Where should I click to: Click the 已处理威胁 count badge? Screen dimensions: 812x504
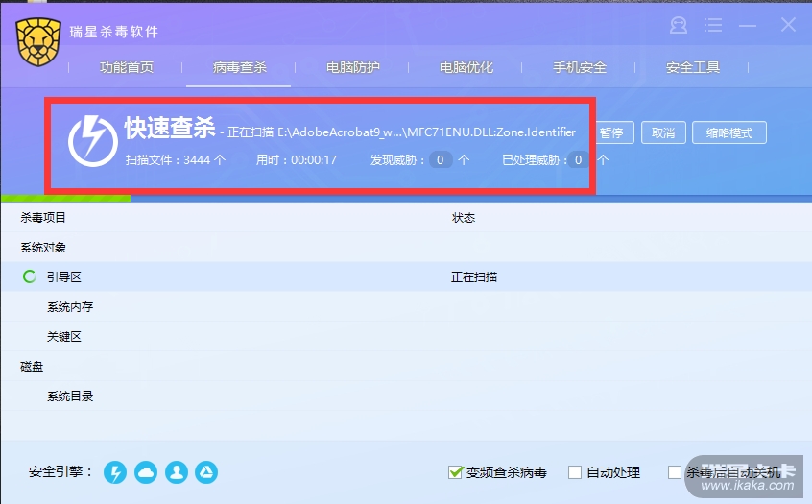tap(579, 160)
